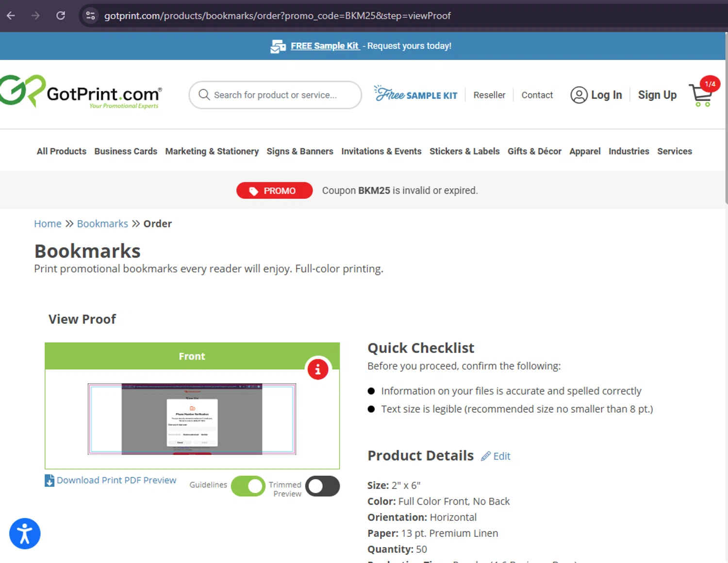Click the 1/4 cart count badge
The height and width of the screenshot is (563, 728).
coord(710,84)
